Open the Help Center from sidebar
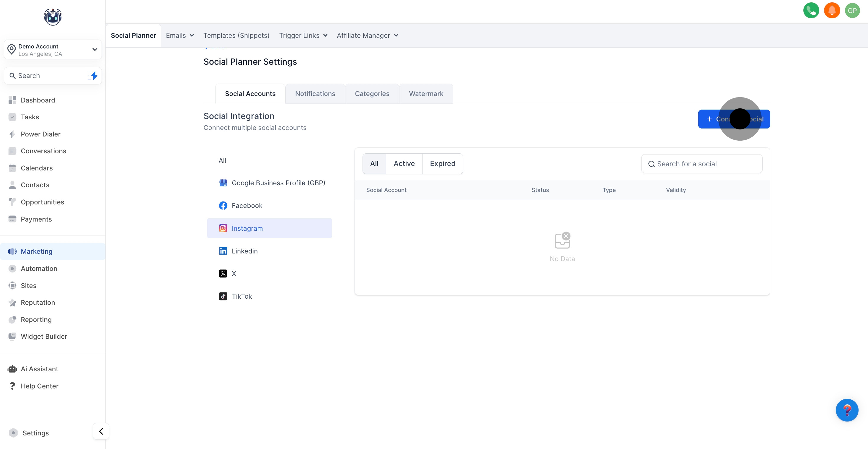The width and height of the screenshot is (868, 449). [40, 386]
